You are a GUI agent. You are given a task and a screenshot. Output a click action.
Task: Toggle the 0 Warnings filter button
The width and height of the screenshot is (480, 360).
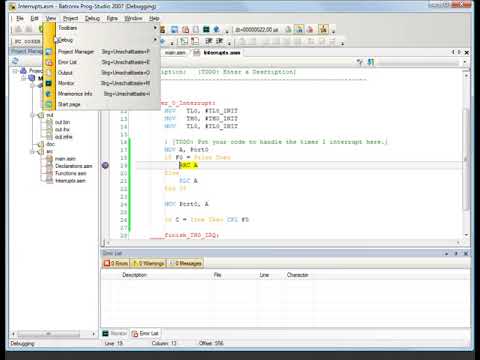(148, 263)
